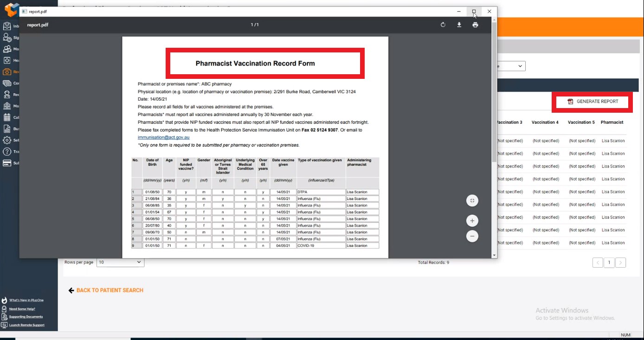Expand the dropdown above the Generate Report button
The image size is (644, 340).
click(x=510, y=66)
